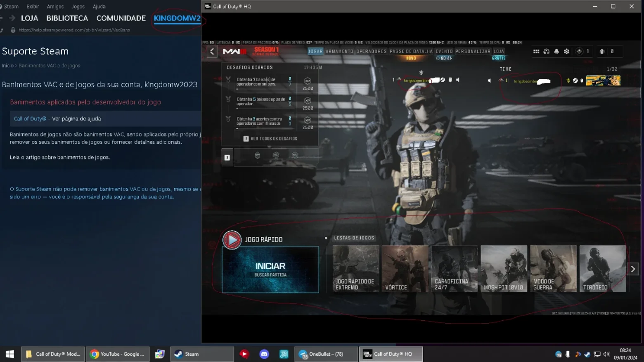The image size is (644, 362).
Task: Open the Exibir menu in Steam
Action: pos(33,7)
